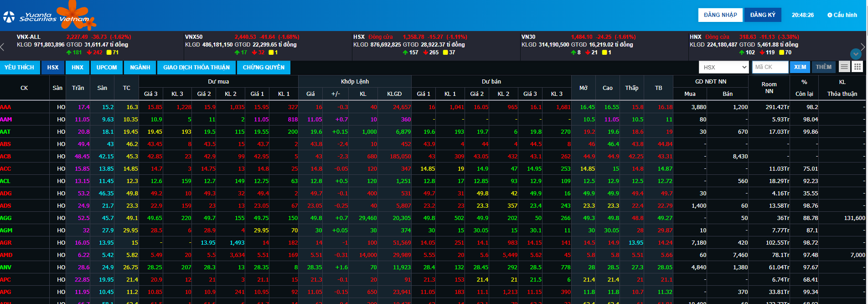Switch to the HNX tab
The width and height of the screenshot is (868, 304).
point(77,68)
